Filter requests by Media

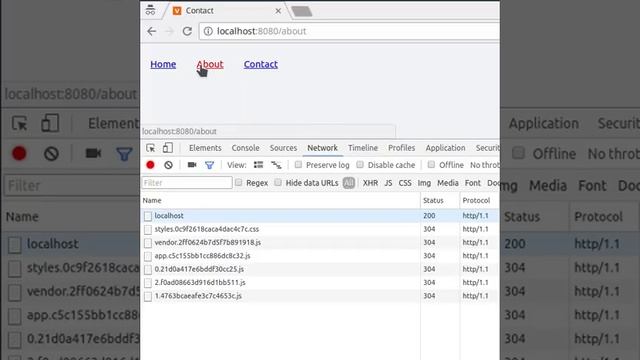pyautogui.click(x=448, y=183)
